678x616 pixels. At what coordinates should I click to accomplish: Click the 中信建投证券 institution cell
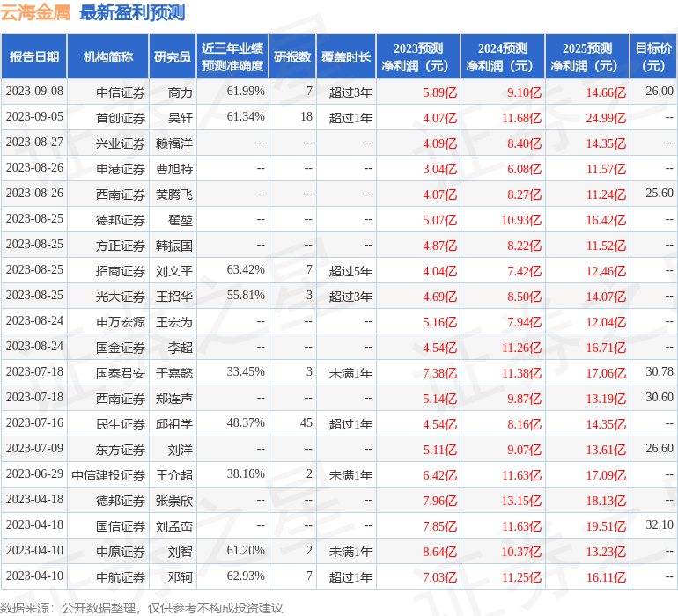click(x=108, y=475)
